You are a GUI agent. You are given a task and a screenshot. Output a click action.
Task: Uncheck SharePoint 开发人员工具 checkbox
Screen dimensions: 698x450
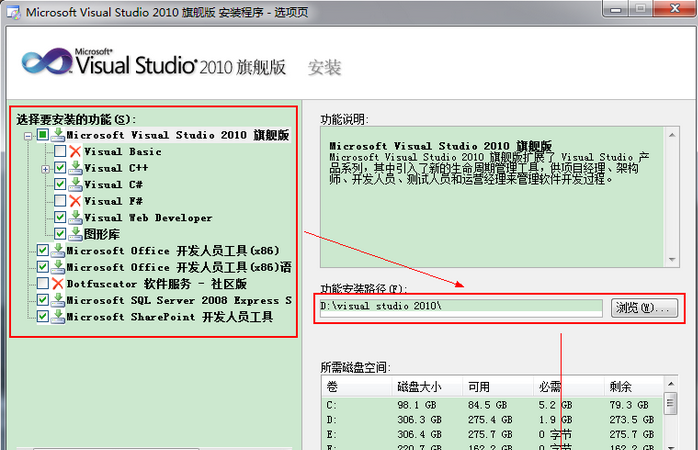(x=43, y=316)
